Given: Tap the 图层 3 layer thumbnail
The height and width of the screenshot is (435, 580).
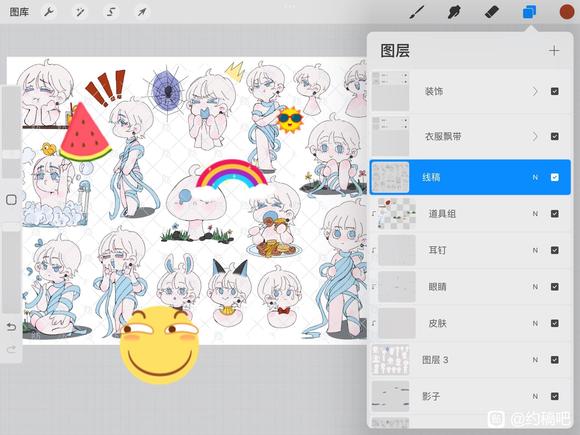Looking at the screenshot, I should (x=391, y=360).
